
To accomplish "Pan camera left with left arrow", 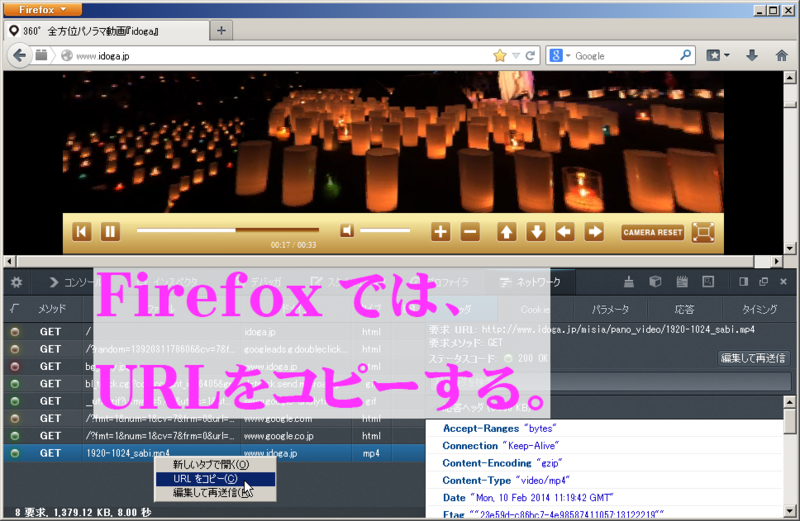I will [x=565, y=232].
